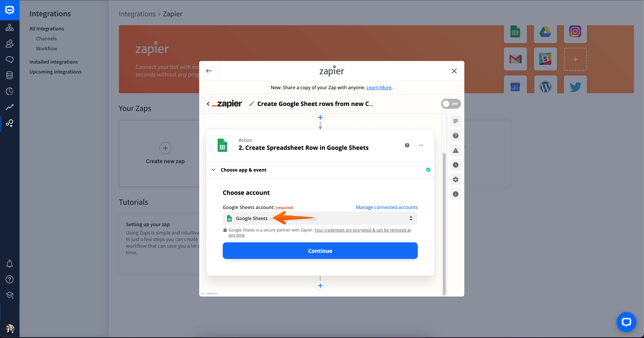This screenshot has height=338, width=644.
Task: Click the dashed plus tile in banner
Action: point(575,59)
